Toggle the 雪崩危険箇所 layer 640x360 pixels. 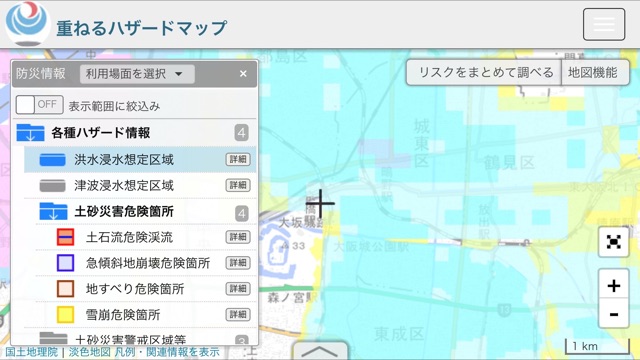point(123,315)
